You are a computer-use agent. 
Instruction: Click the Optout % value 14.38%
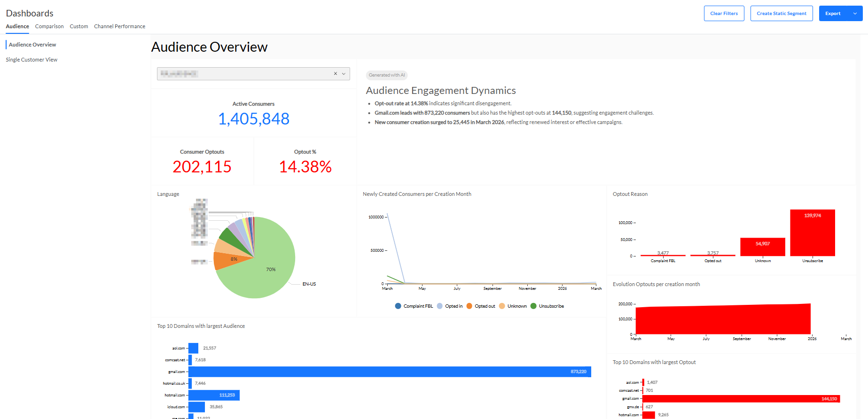(x=305, y=167)
